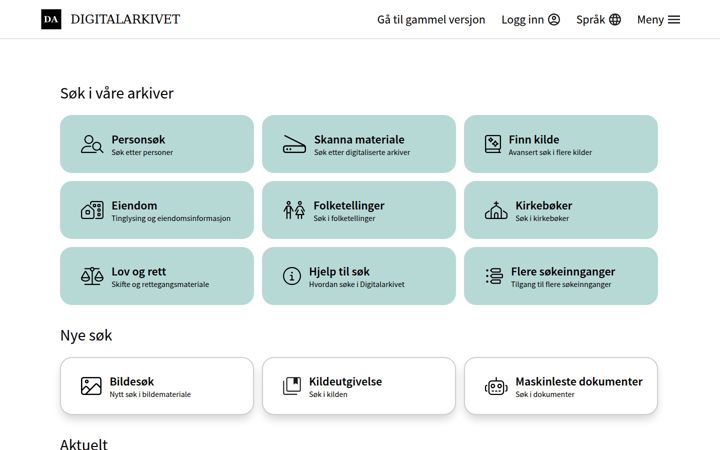This screenshot has height=450, width=720.
Task: Click the hamburger menu icon
Action: 674,19
